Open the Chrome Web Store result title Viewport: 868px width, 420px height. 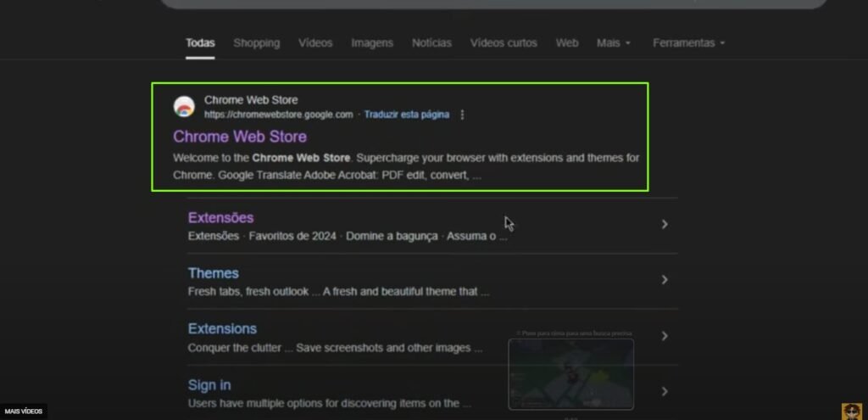(x=240, y=137)
